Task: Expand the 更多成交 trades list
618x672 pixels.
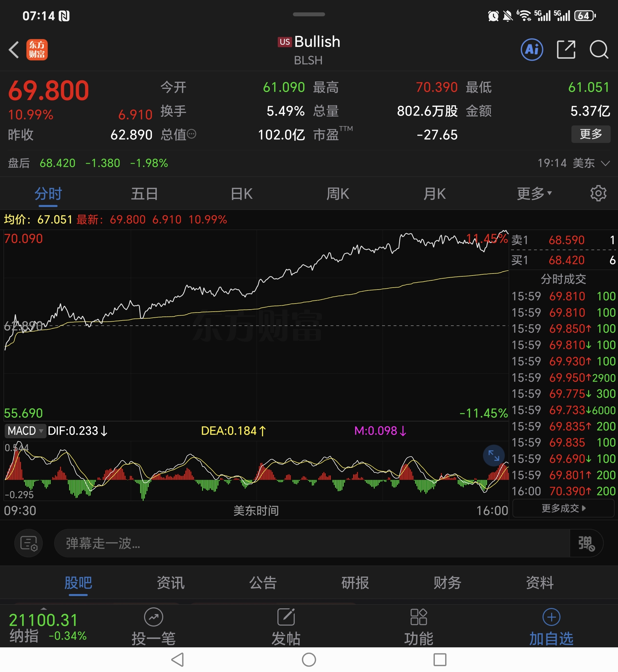Action: (x=564, y=508)
